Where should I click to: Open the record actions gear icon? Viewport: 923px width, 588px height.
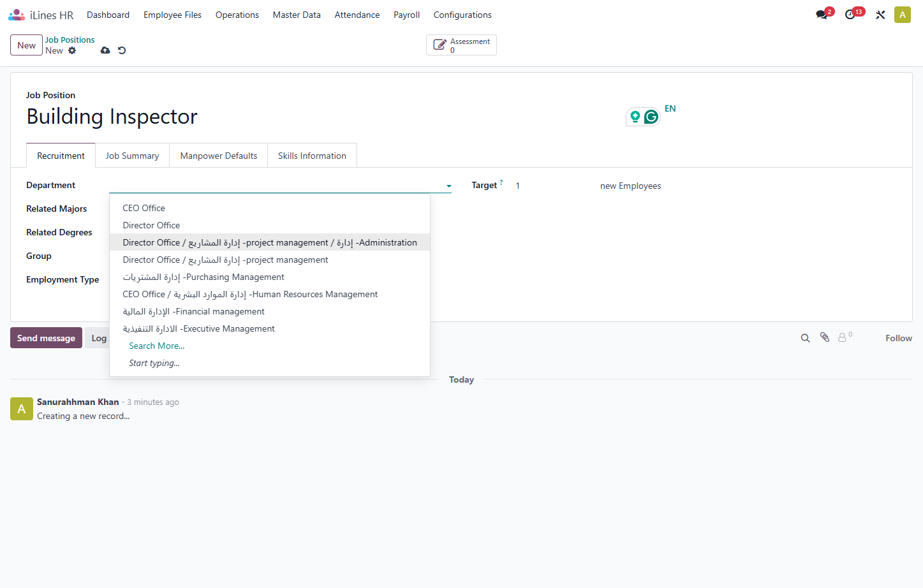tap(72, 50)
